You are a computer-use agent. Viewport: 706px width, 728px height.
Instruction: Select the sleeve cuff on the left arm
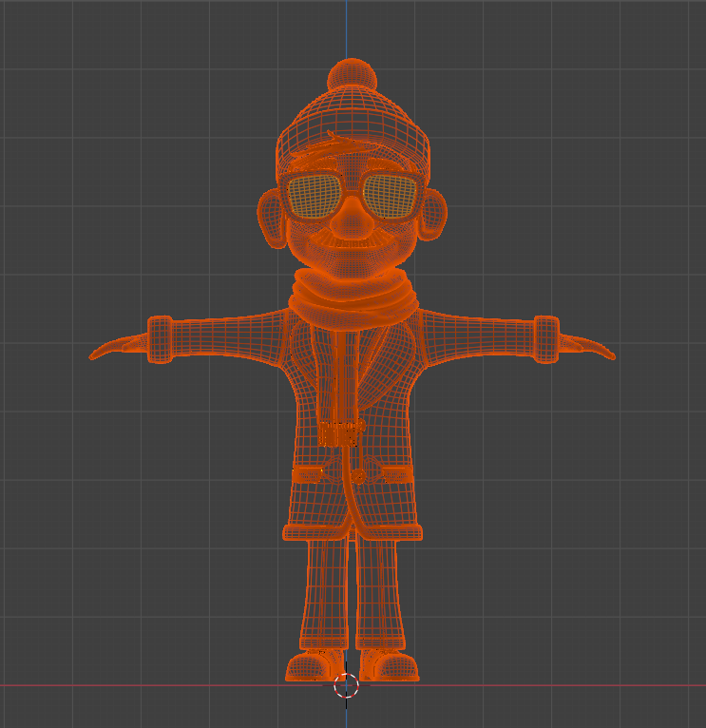(x=160, y=339)
